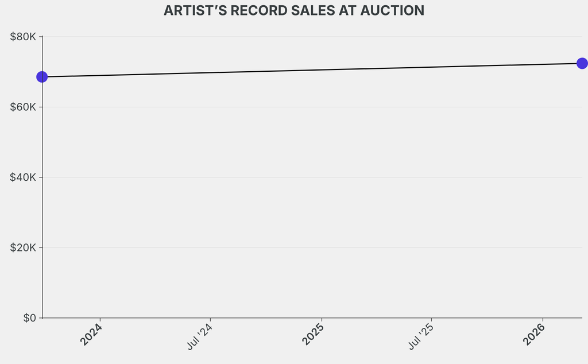Click the chart title "Artist's Record Sales at Auction"
The width and height of the screenshot is (588, 364).
[x=294, y=10]
